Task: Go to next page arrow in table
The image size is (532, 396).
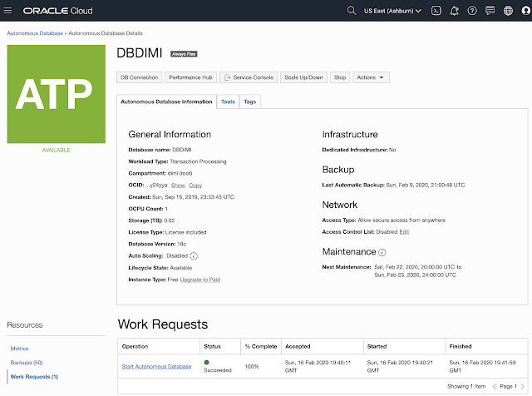Action: [523, 387]
